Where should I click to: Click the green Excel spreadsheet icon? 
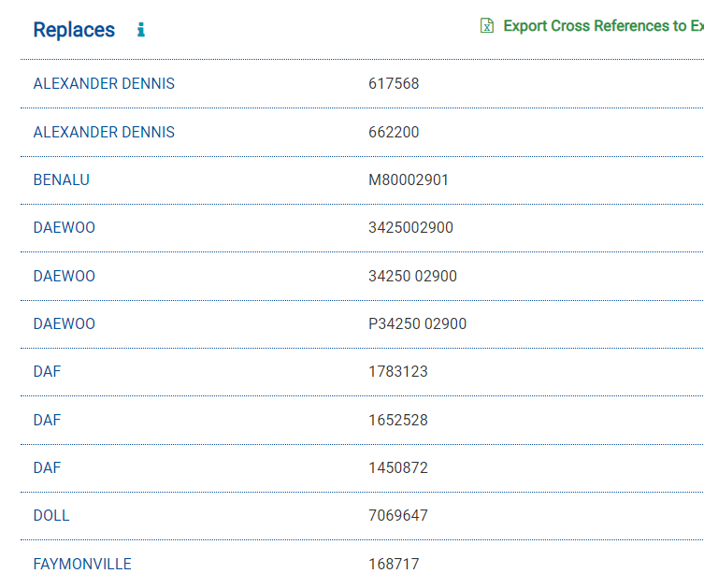[x=487, y=26]
